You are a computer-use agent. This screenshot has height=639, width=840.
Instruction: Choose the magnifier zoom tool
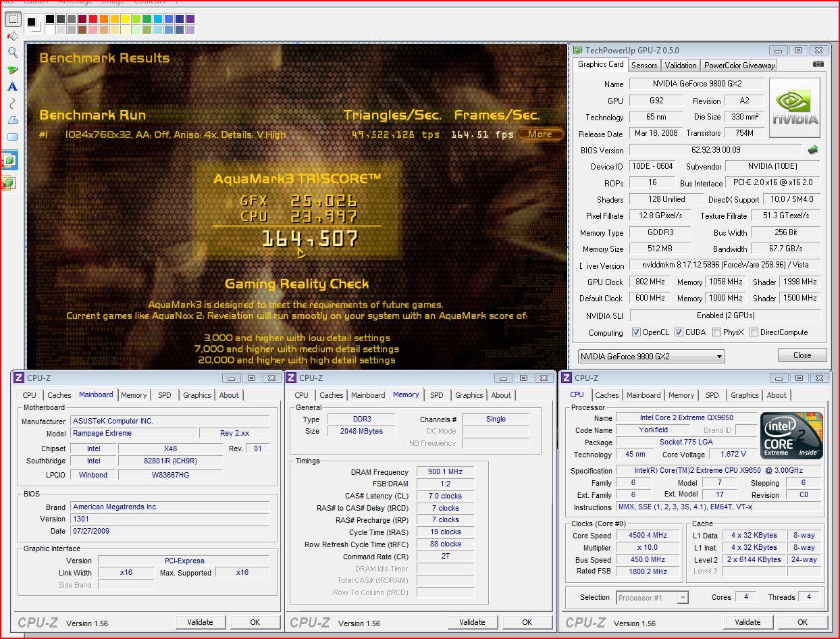click(x=12, y=53)
